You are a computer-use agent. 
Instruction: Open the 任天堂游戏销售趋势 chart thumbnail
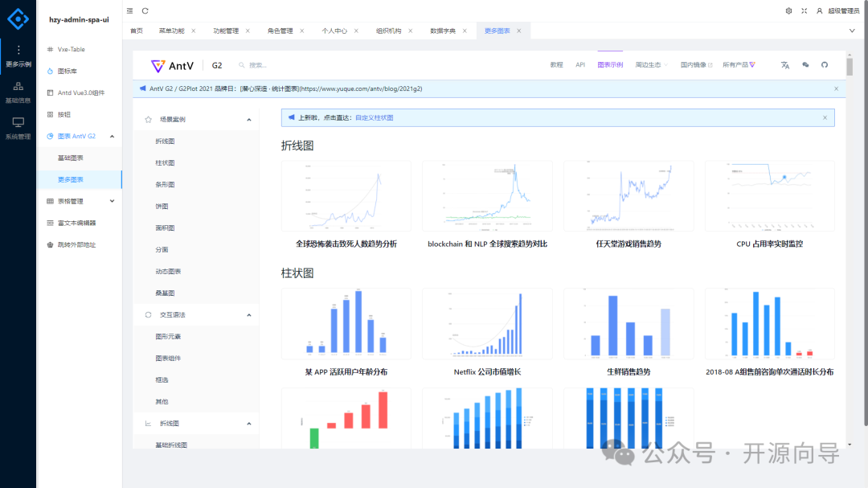pos(628,196)
